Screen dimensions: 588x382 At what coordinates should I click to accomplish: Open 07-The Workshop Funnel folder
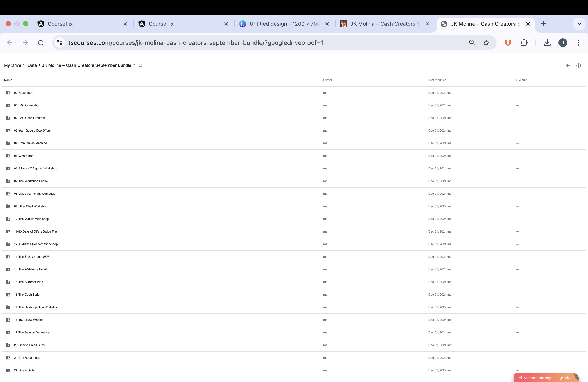[x=294, y=181]
